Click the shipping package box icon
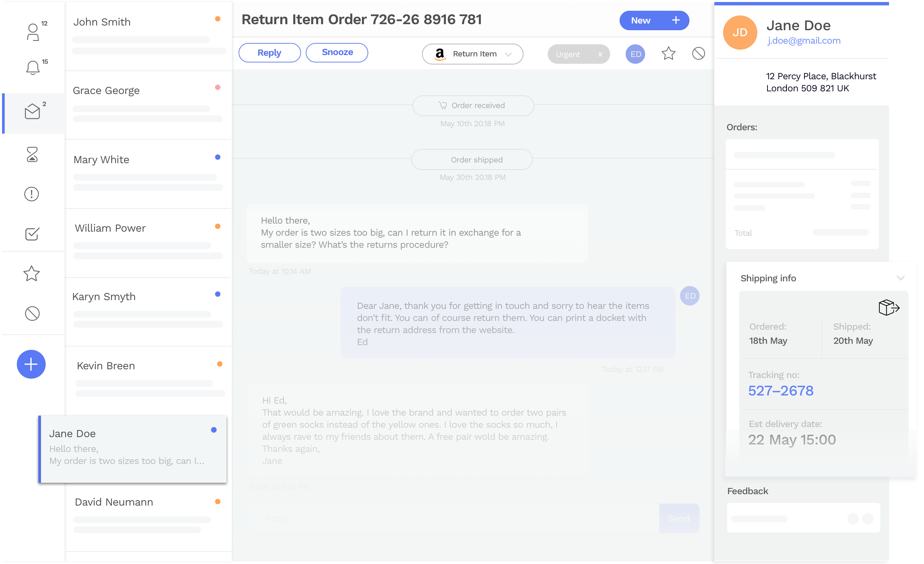The height and width of the screenshot is (564, 924). pyautogui.click(x=889, y=308)
